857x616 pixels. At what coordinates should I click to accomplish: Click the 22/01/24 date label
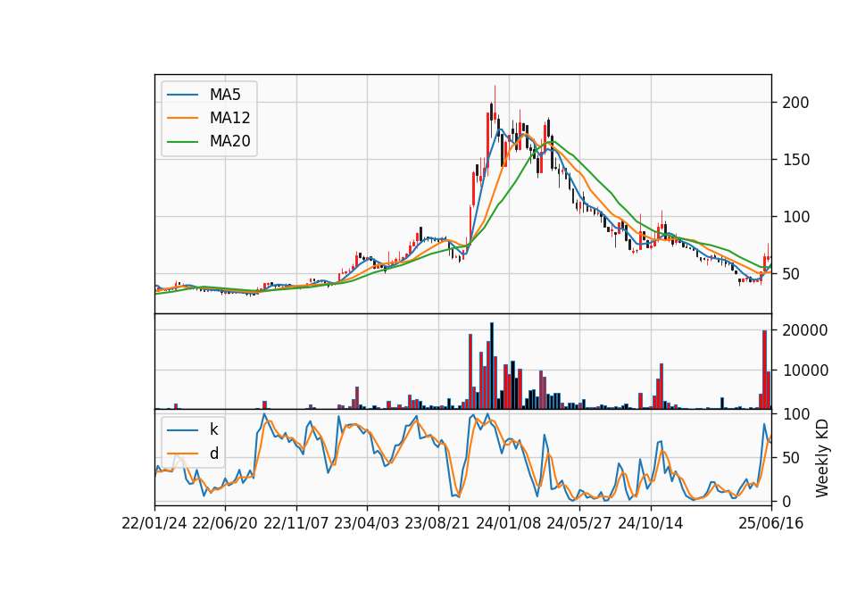pyautogui.click(x=154, y=524)
